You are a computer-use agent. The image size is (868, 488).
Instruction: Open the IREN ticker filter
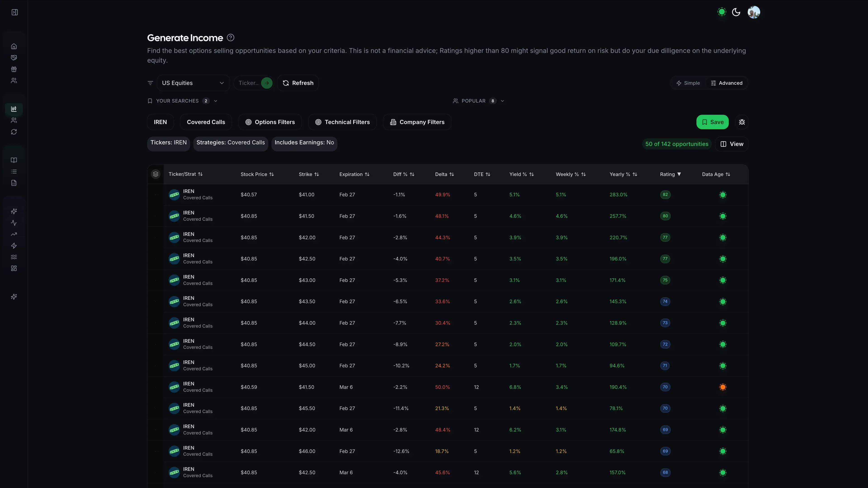click(x=160, y=122)
